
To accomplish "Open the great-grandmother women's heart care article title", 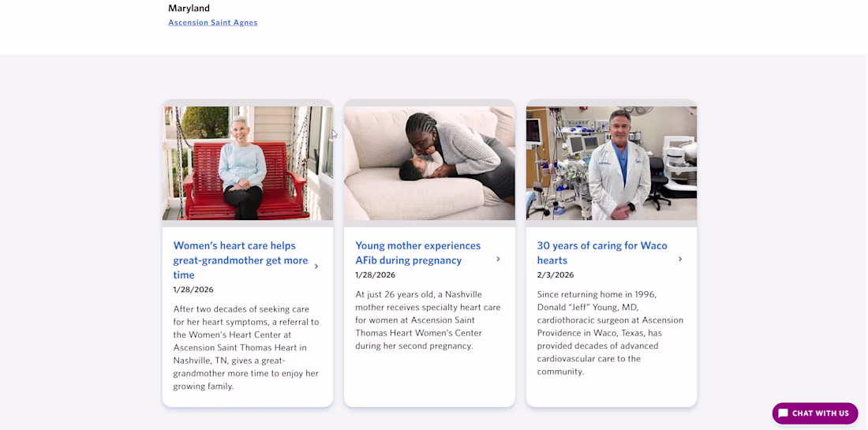I will tap(241, 260).
